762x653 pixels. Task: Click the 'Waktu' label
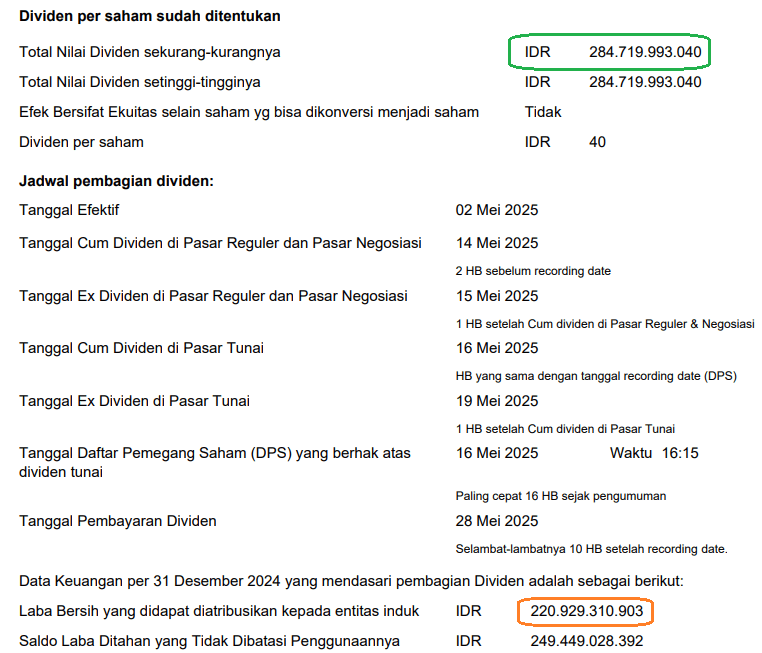click(x=631, y=453)
